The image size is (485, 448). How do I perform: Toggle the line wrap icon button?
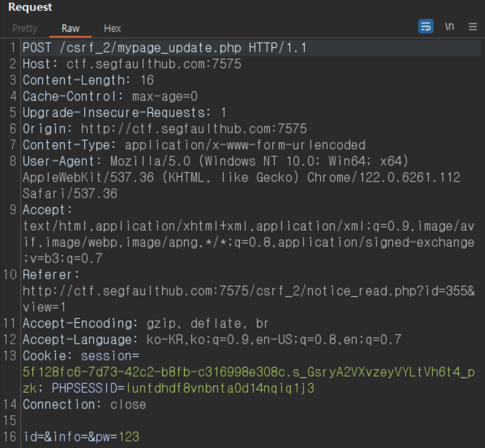click(425, 27)
